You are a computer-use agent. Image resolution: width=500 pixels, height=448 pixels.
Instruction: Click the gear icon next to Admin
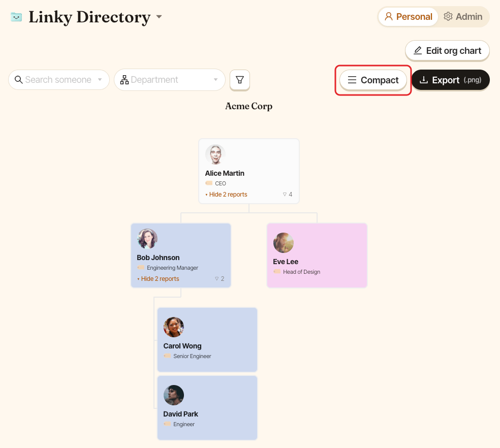click(x=448, y=16)
